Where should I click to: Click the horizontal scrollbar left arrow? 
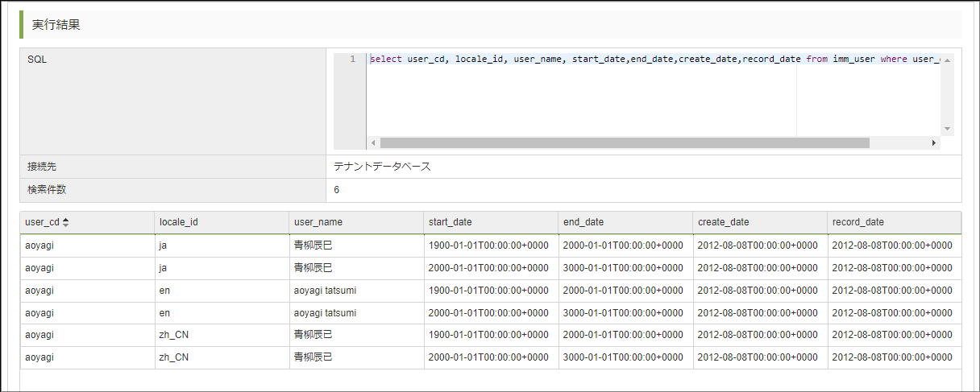pos(373,143)
